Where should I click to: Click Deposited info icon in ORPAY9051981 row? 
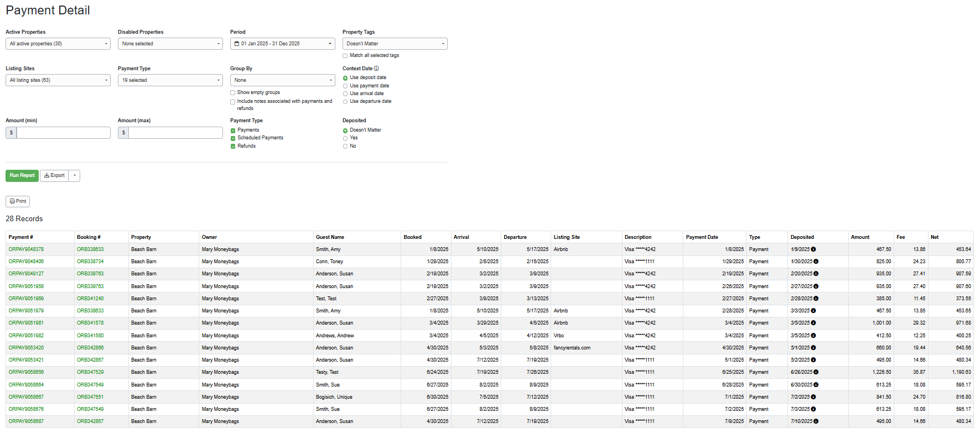tap(813, 323)
